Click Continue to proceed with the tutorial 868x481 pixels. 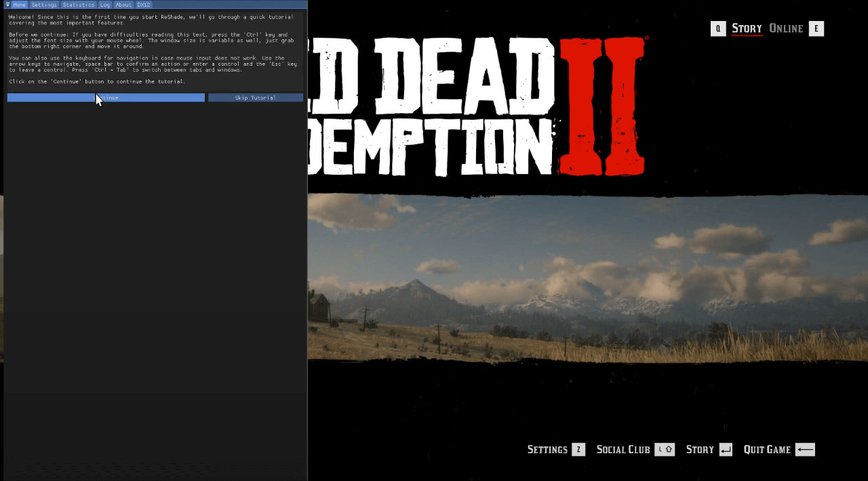click(106, 98)
